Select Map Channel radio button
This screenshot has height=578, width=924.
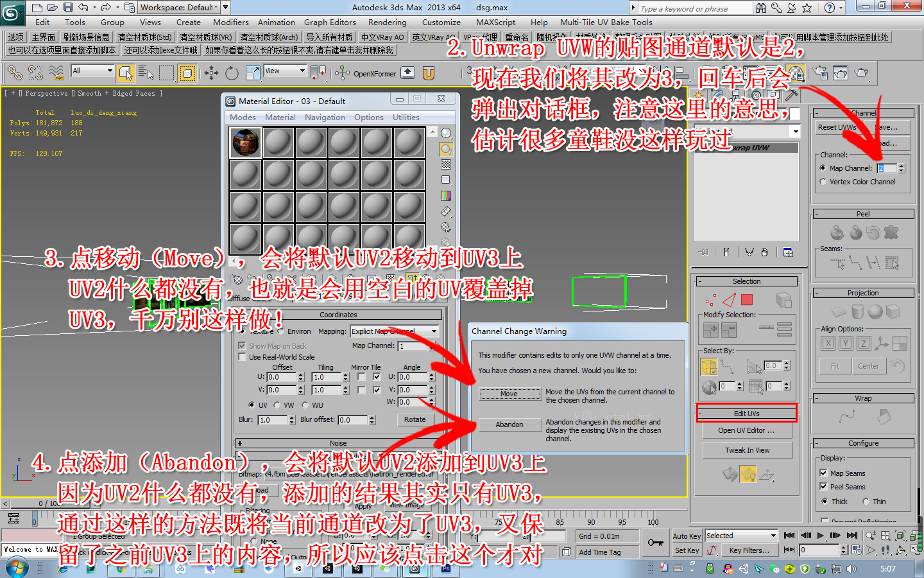(x=823, y=168)
